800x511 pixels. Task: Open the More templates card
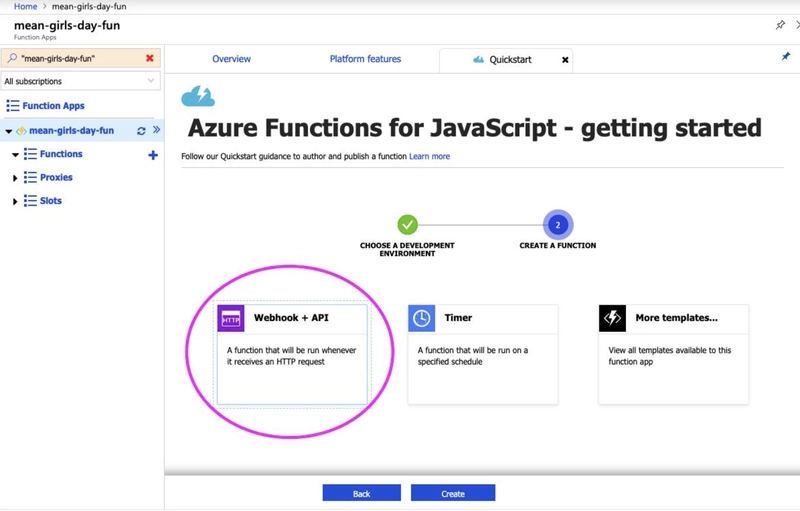click(x=673, y=354)
